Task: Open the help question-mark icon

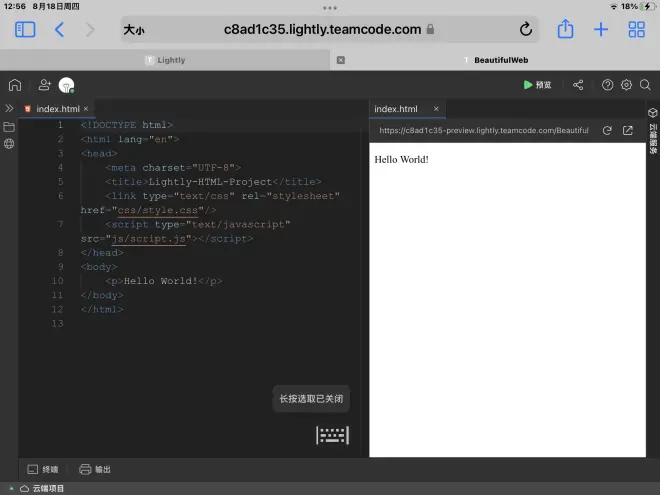Action: [607, 85]
